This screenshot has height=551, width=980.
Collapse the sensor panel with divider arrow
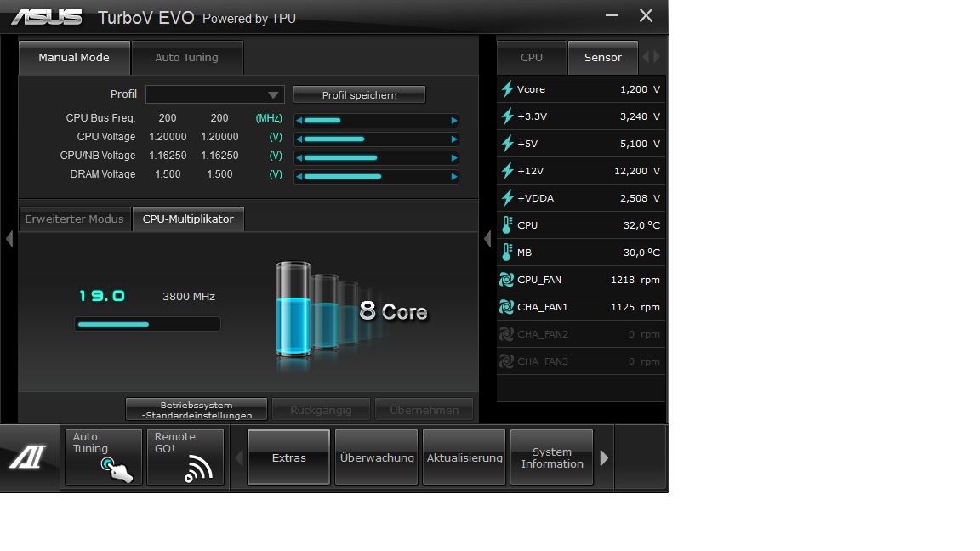tap(487, 238)
